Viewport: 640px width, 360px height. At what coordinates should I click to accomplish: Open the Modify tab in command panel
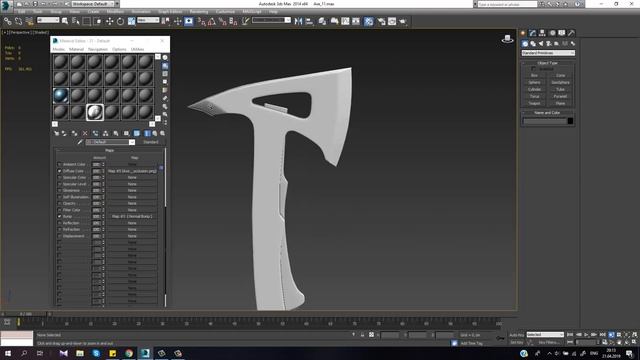533,33
